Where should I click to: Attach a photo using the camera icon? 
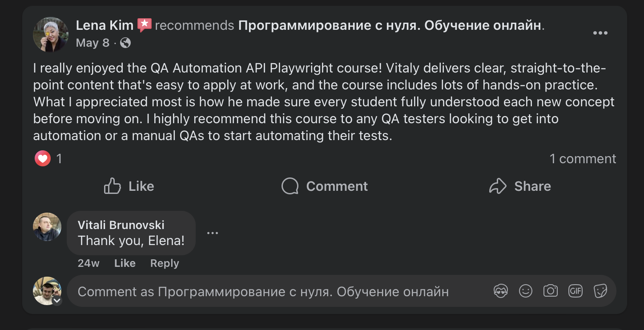[550, 291]
